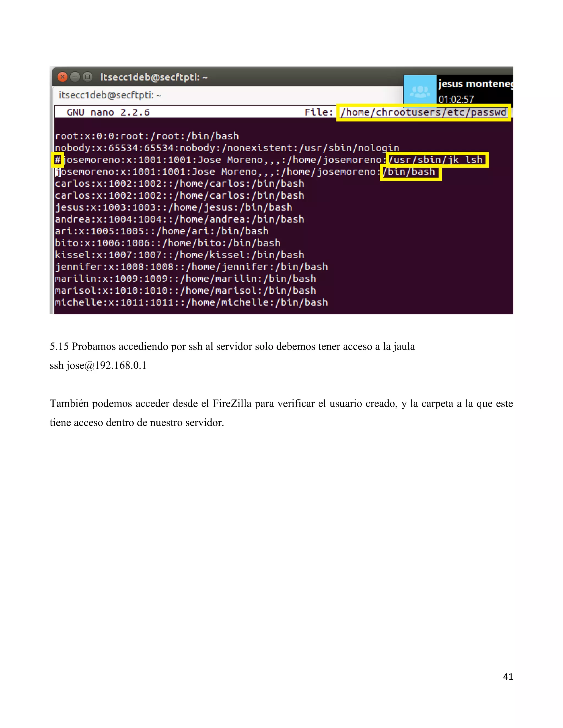Viewport: 563px width, 728px height.
Task: Click the kissel:x:1007 line
Action: point(180,255)
